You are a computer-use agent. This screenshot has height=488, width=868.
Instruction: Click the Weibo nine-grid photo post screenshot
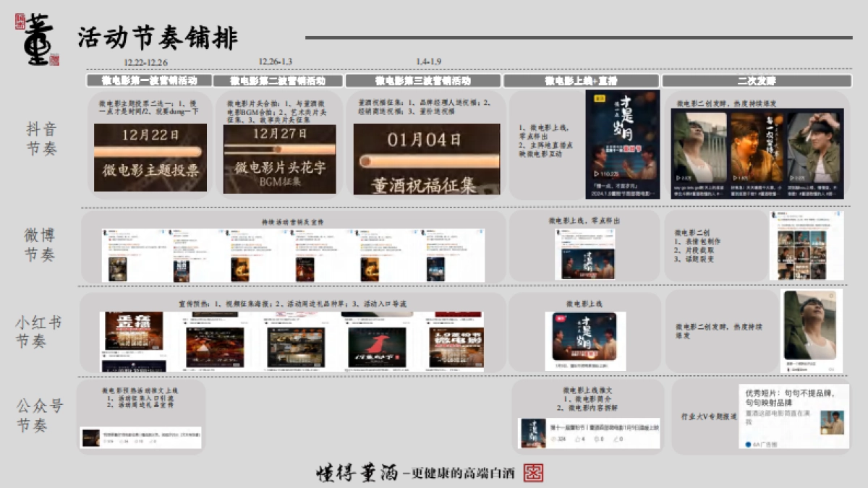click(806, 246)
